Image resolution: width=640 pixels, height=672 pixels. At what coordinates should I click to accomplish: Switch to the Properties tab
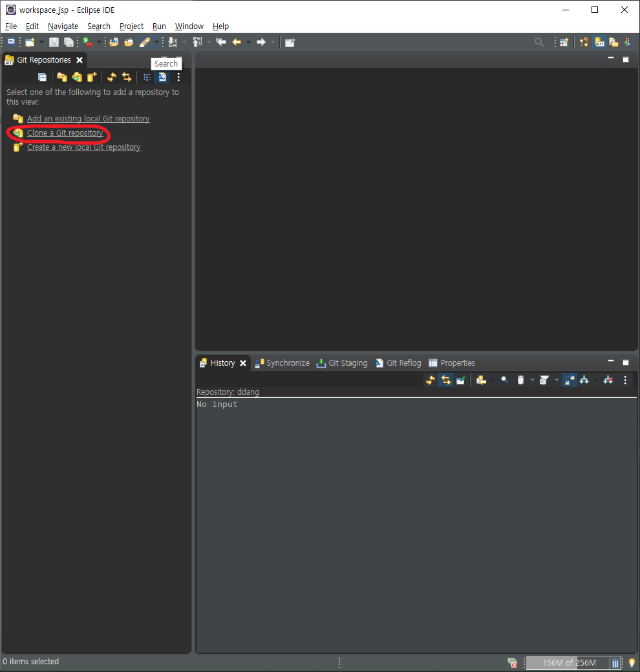coord(452,363)
